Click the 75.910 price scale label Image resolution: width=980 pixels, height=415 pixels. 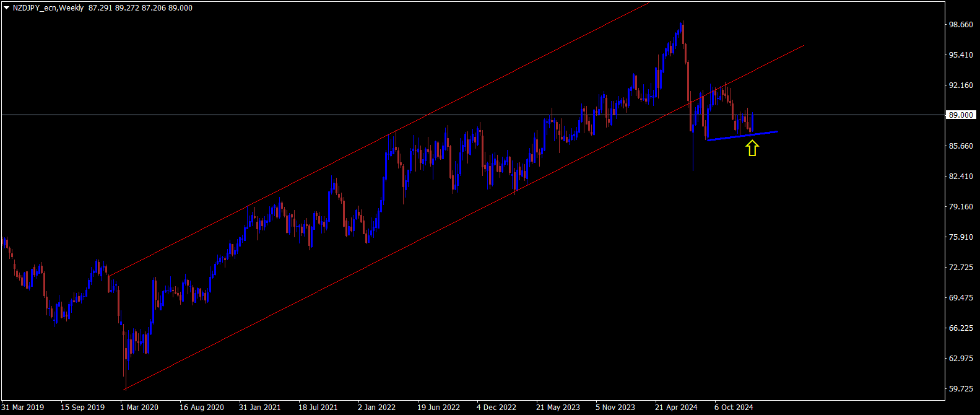point(961,237)
